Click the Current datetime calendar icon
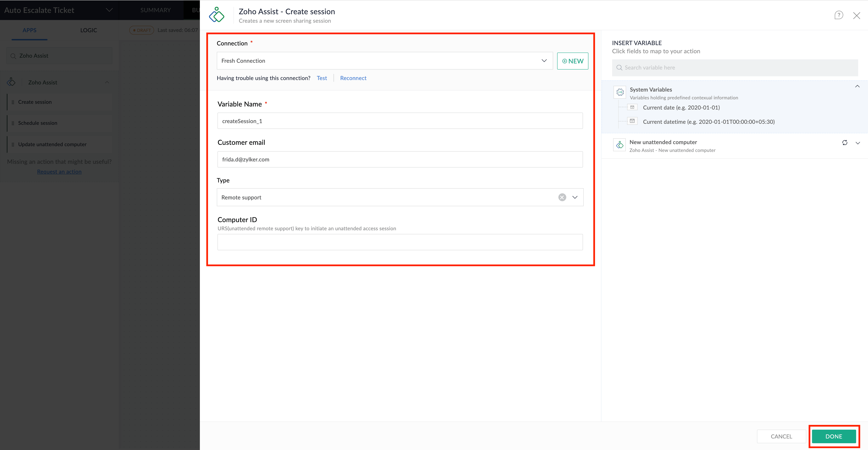The image size is (868, 450). (x=632, y=121)
